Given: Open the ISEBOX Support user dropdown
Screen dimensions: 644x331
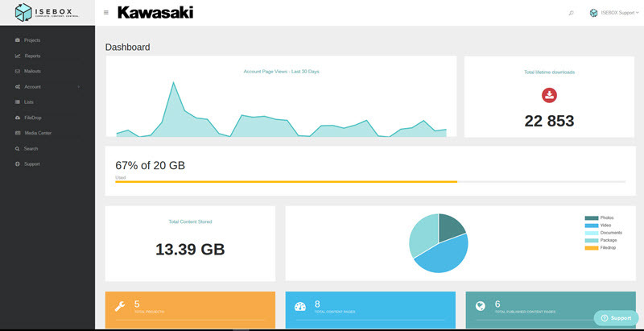Looking at the screenshot, I should point(614,13).
